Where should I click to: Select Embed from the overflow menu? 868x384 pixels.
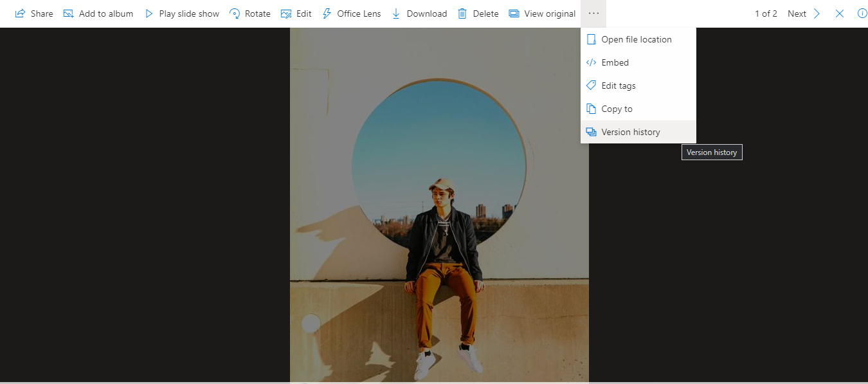pos(615,62)
